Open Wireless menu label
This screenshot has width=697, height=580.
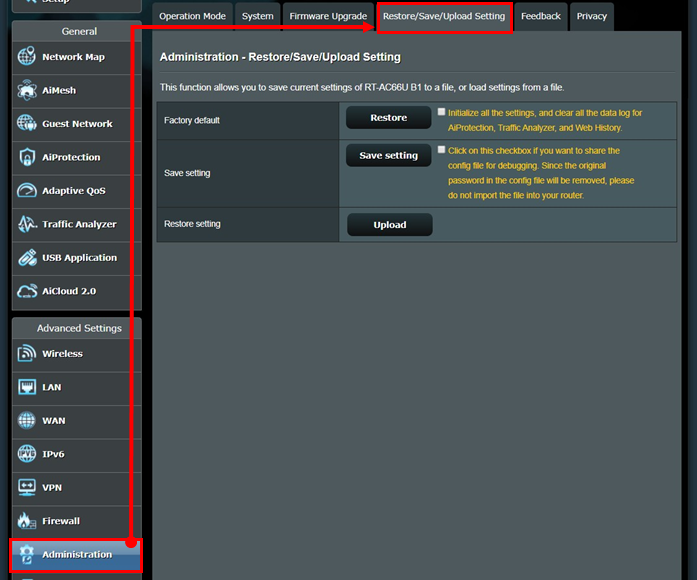tap(62, 354)
